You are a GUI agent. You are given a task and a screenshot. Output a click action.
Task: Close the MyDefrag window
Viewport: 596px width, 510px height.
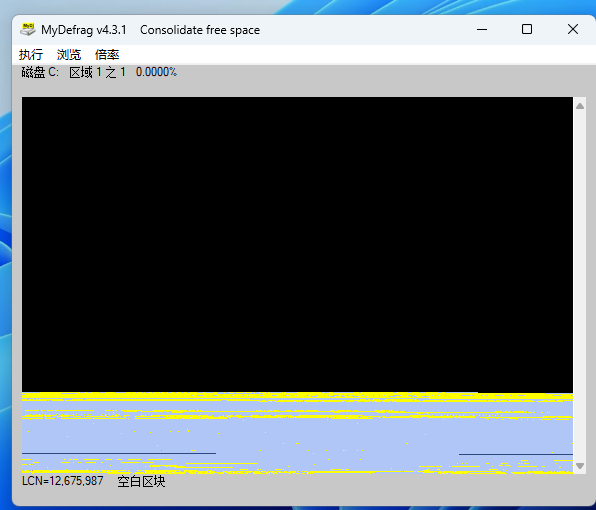pos(573,29)
